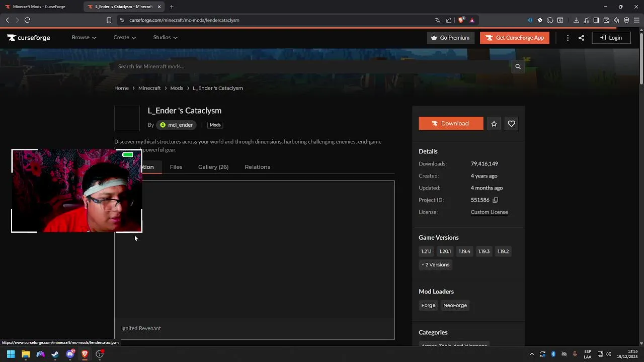Click the Go Premium button
The image size is (644, 362).
click(450, 38)
